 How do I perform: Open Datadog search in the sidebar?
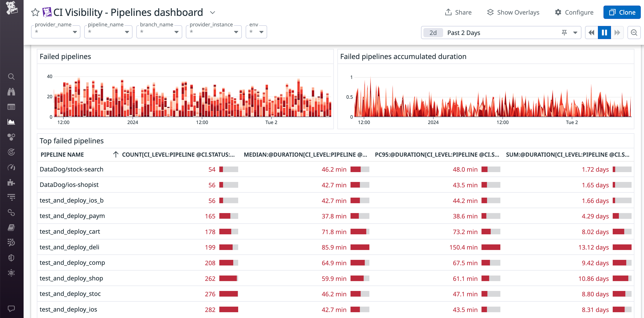click(x=11, y=77)
